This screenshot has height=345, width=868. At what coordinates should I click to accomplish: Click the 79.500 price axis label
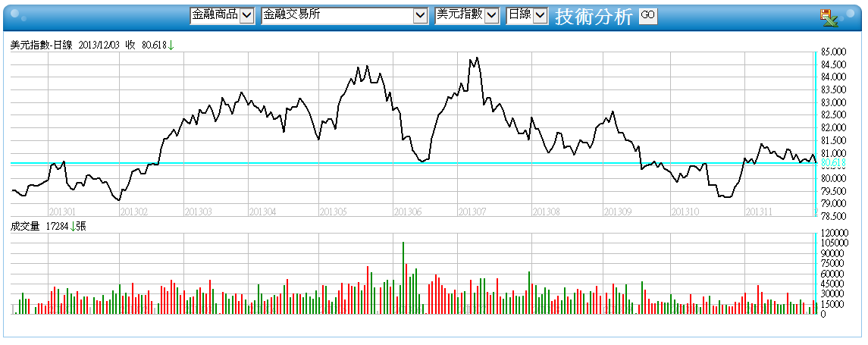point(834,191)
